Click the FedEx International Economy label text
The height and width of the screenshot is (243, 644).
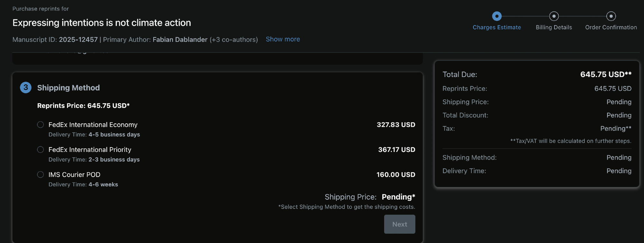point(93,125)
